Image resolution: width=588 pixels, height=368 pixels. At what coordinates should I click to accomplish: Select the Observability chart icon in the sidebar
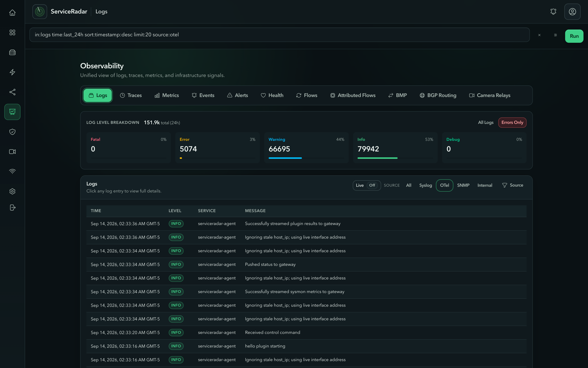tap(12, 112)
